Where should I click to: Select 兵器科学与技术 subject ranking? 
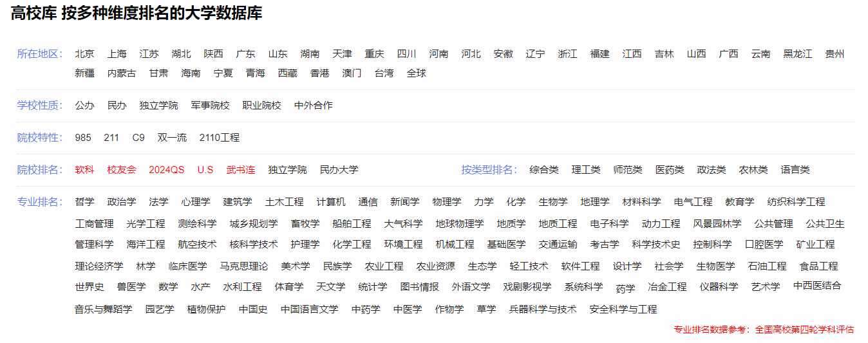[542, 310]
